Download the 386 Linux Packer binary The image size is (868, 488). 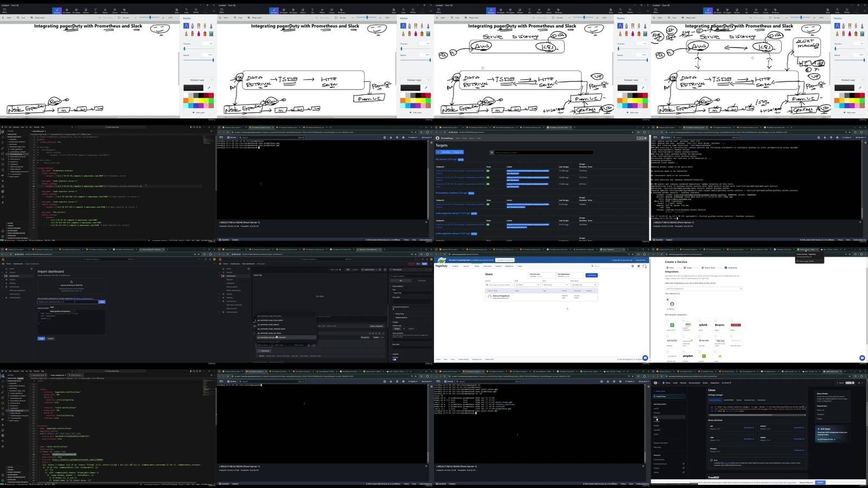click(748, 427)
